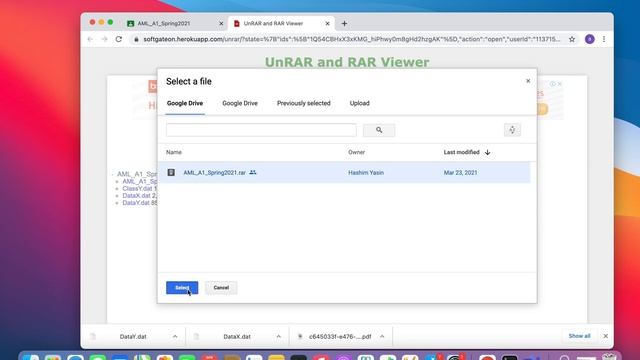Switch to the Previously selected tab

(x=304, y=103)
